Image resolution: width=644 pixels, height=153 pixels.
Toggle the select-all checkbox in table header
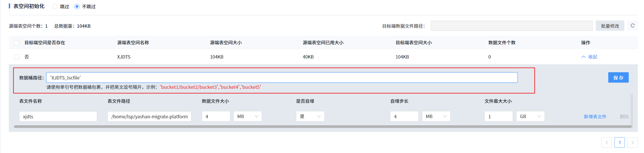coord(17,43)
